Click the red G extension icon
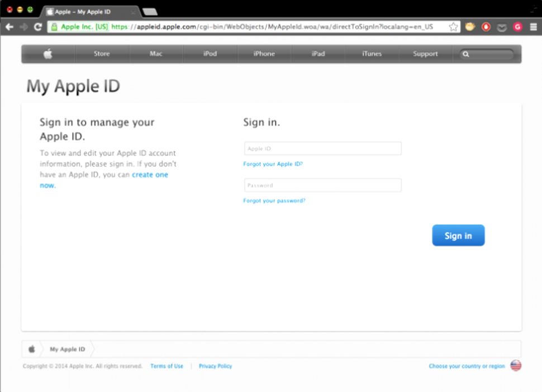The height and width of the screenshot is (392, 542). [x=517, y=27]
